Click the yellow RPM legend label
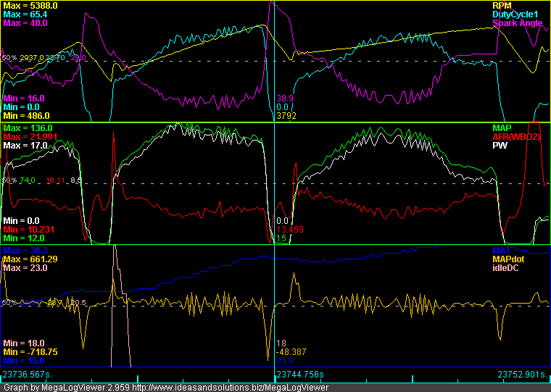Screen dimensions: 551x392 pyautogui.click(x=502, y=6)
